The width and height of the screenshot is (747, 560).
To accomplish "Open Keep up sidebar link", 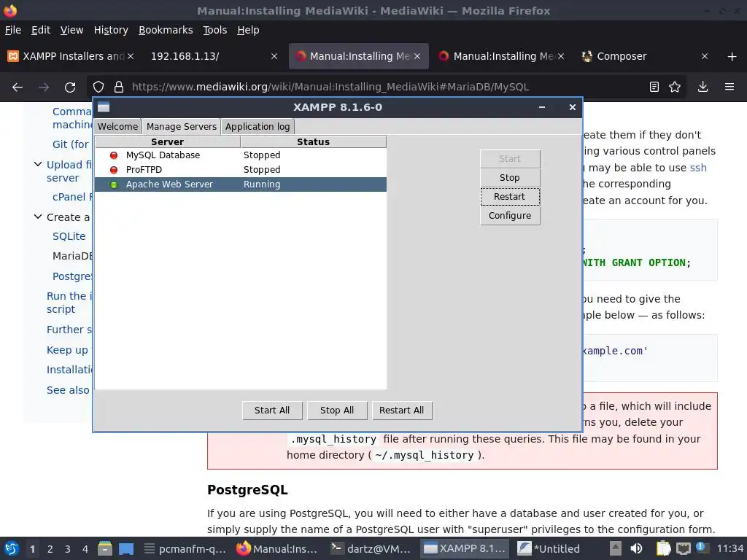I will pos(67,350).
